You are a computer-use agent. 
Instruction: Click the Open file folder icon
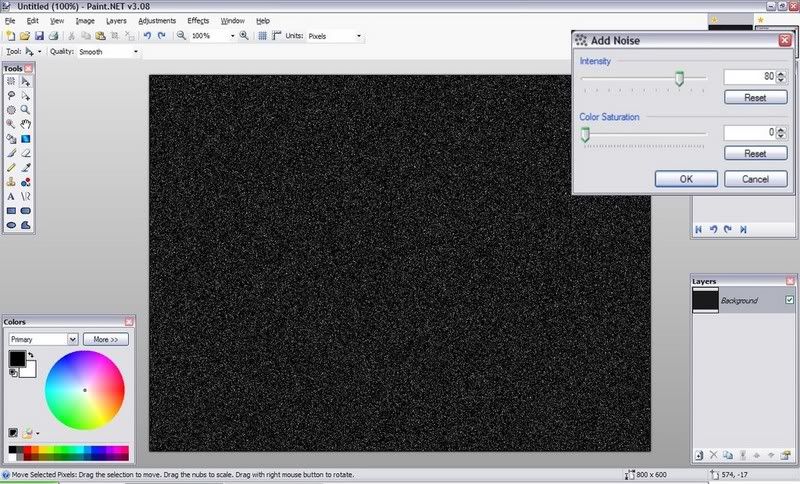(24, 36)
